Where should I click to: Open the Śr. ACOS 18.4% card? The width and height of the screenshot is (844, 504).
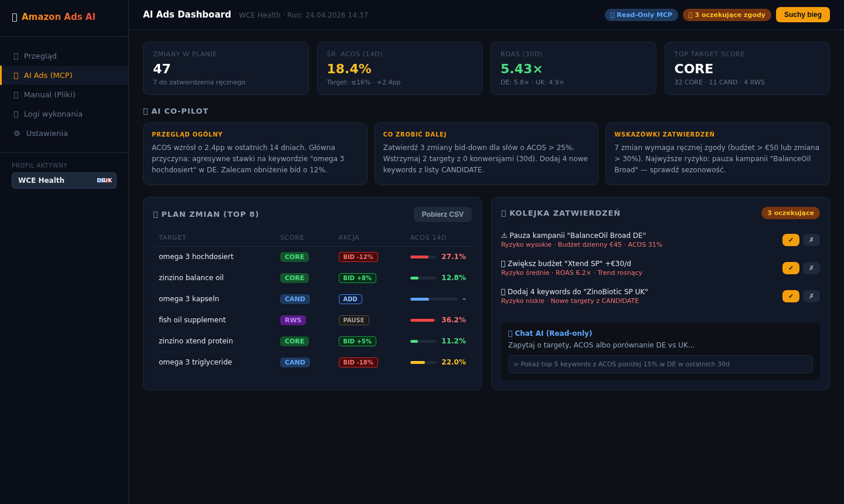pyautogui.click(x=400, y=68)
